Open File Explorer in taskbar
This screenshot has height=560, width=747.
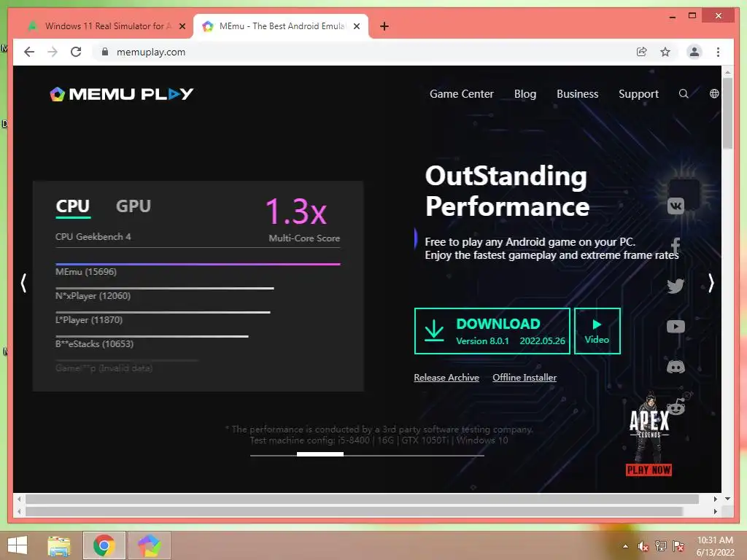(59, 545)
